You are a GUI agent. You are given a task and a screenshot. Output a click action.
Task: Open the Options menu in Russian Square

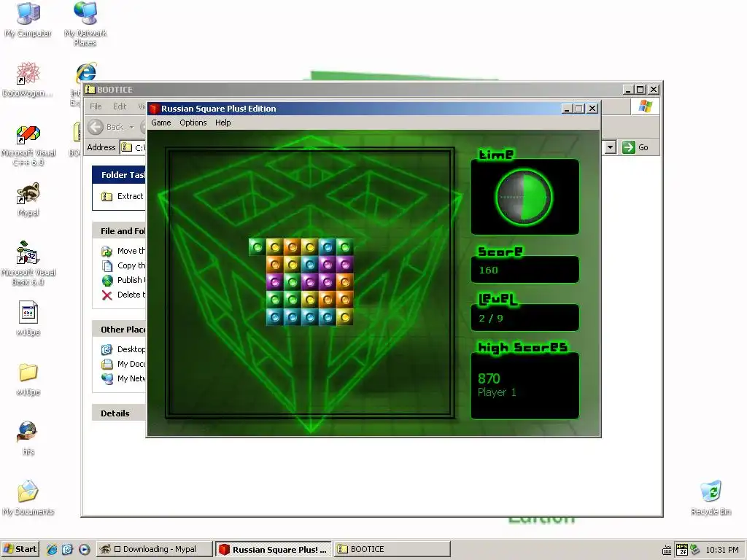click(x=193, y=122)
